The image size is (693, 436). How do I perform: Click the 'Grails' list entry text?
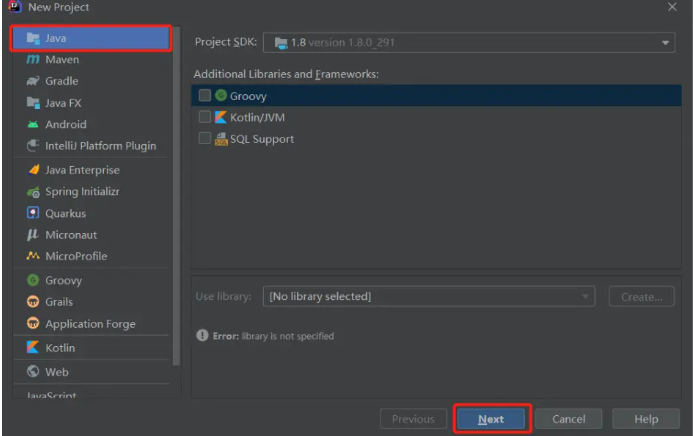(x=59, y=302)
